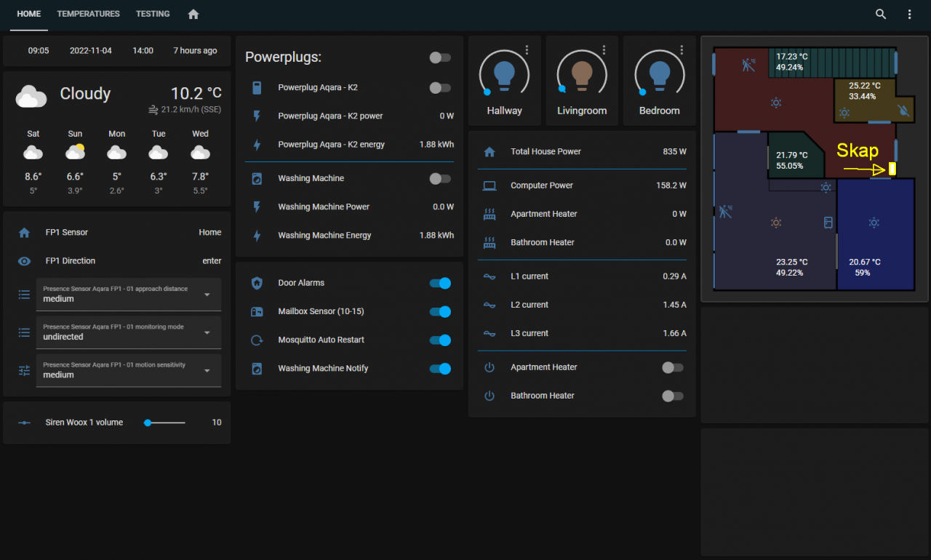931x560 pixels.
Task: Click the fridge icon on floorplan
Action: point(828,223)
